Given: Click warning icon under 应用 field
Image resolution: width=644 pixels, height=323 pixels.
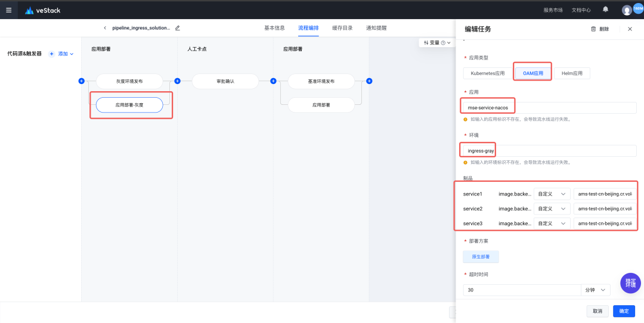Looking at the screenshot, I should point(465,119).
